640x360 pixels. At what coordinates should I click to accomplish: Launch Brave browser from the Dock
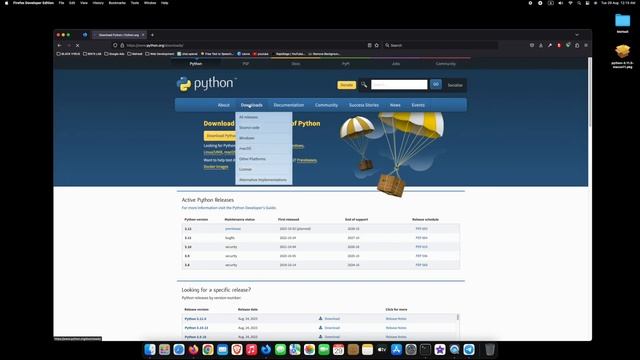point(237,350)
